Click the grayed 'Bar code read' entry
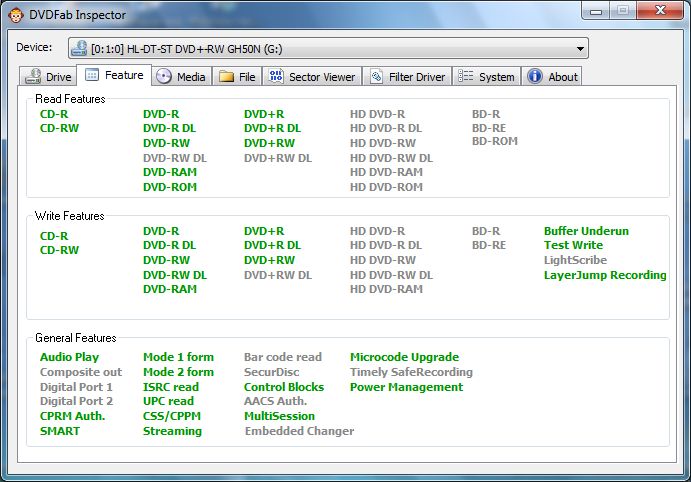The width and height of the screenshot is (691, 482). [282, 357]
